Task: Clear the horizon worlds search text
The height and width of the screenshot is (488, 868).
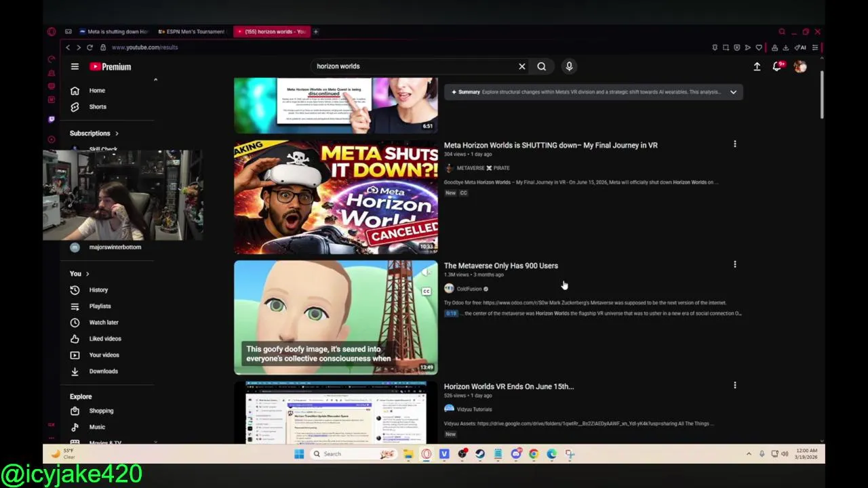Action: (522, 66)
